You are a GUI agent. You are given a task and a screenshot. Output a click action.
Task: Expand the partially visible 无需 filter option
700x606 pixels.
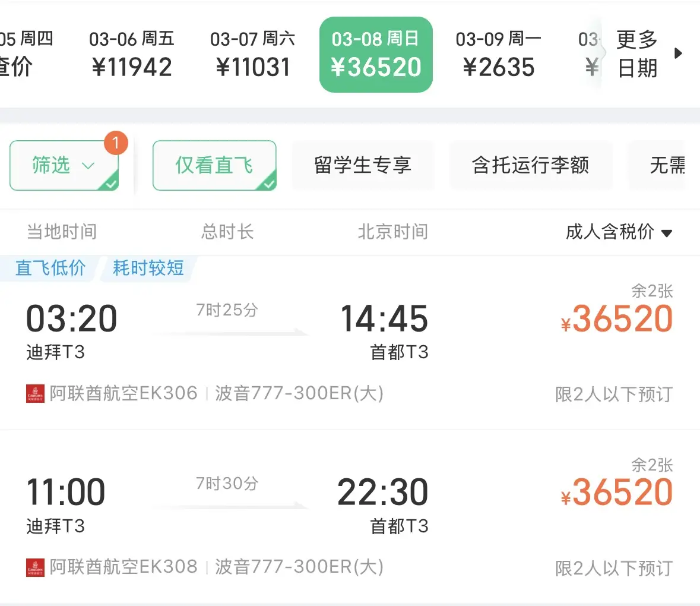(x=666, y=166)
